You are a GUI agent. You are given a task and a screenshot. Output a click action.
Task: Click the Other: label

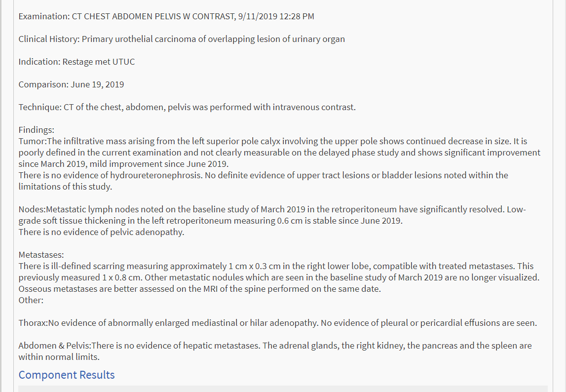[x=31, y=300]
